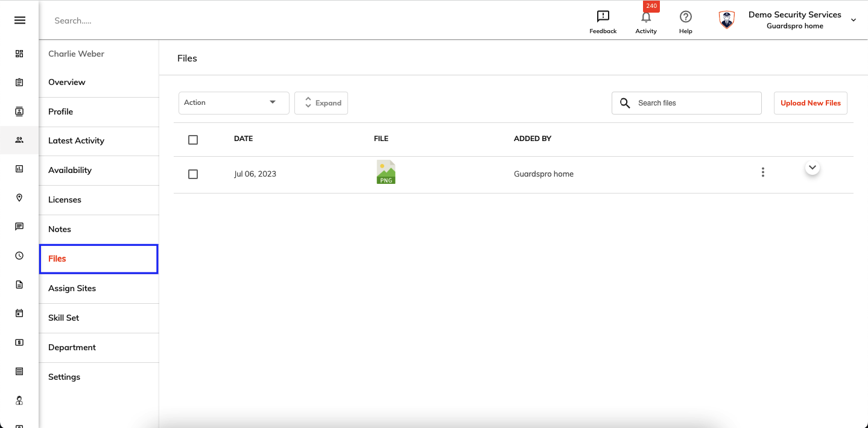868x428 pixels.
Task: Focus the Search files input field
Action: coord(686,103)
